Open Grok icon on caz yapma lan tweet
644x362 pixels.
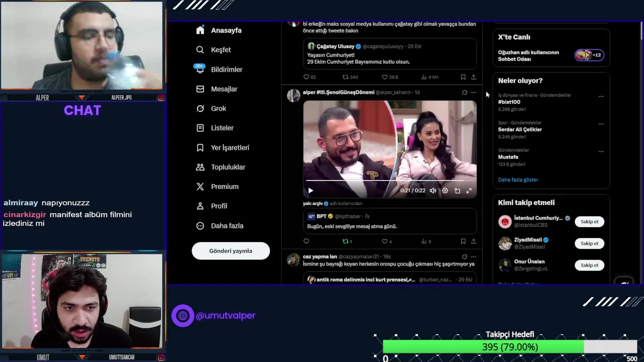click(464, 257)
